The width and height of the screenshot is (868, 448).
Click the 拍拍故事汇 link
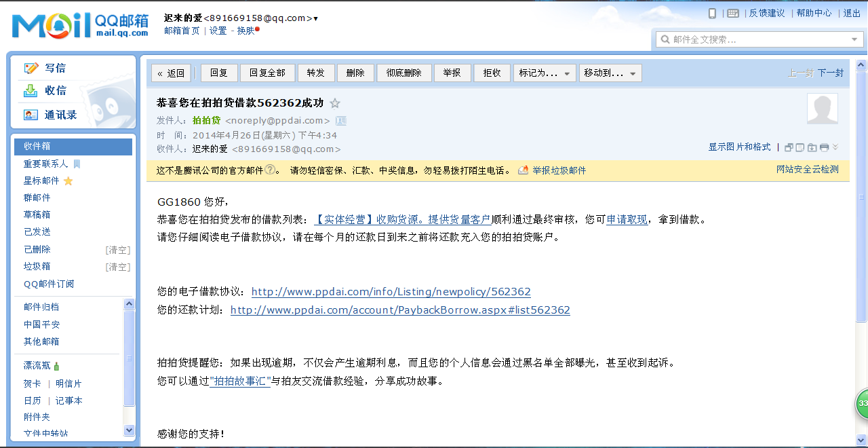tap(241, 381)
